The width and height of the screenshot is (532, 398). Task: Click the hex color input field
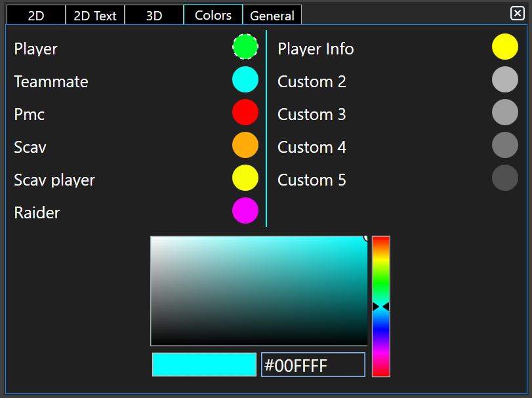click(x=313, y=365)
